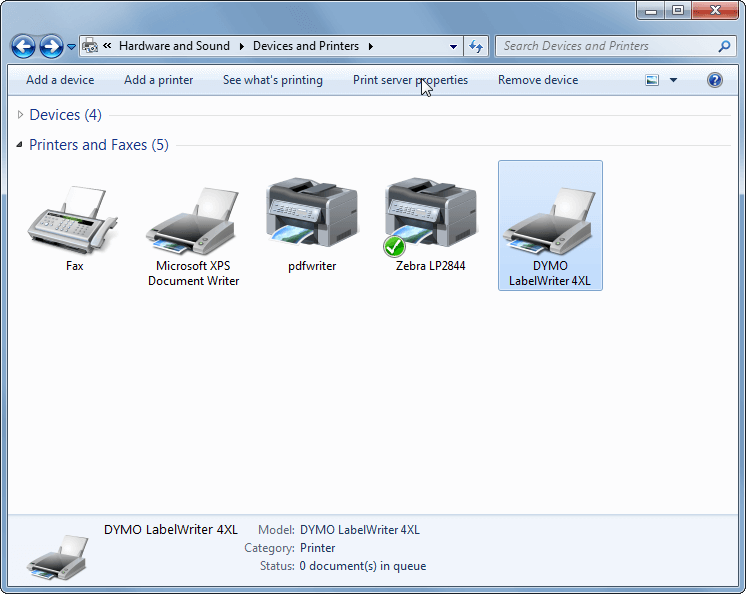The height and width of the screenshot is (594, 746).
Task: Click the Model value DYMO LabelWriter 4XL
Action: (360, 530)
